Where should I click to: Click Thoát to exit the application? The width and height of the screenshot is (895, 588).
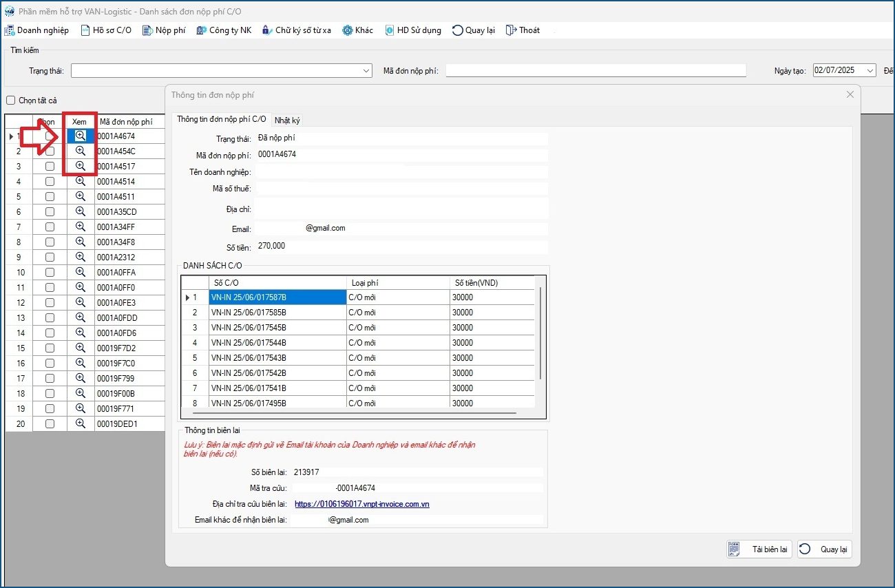click(x=523, y=30)
